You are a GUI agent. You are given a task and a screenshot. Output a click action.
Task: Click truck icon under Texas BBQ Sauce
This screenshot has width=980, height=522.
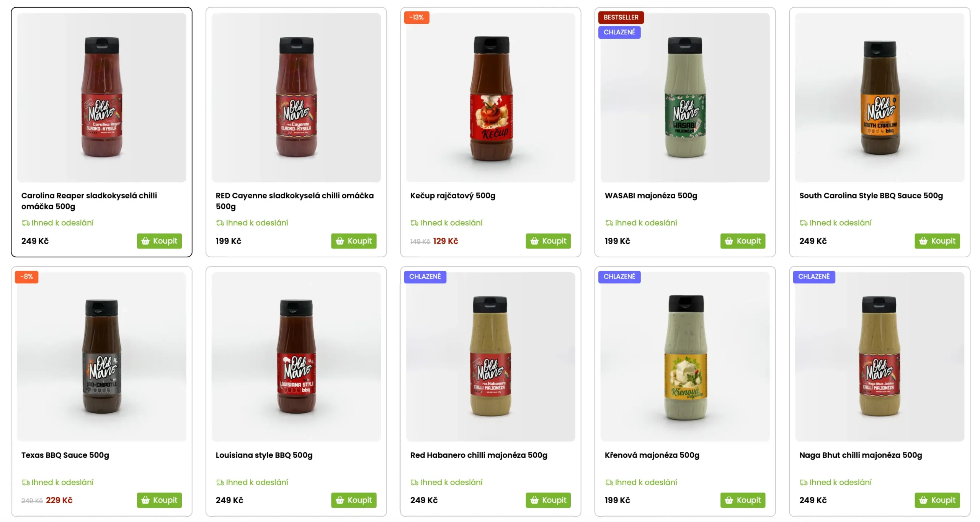(x=26, y=483)
